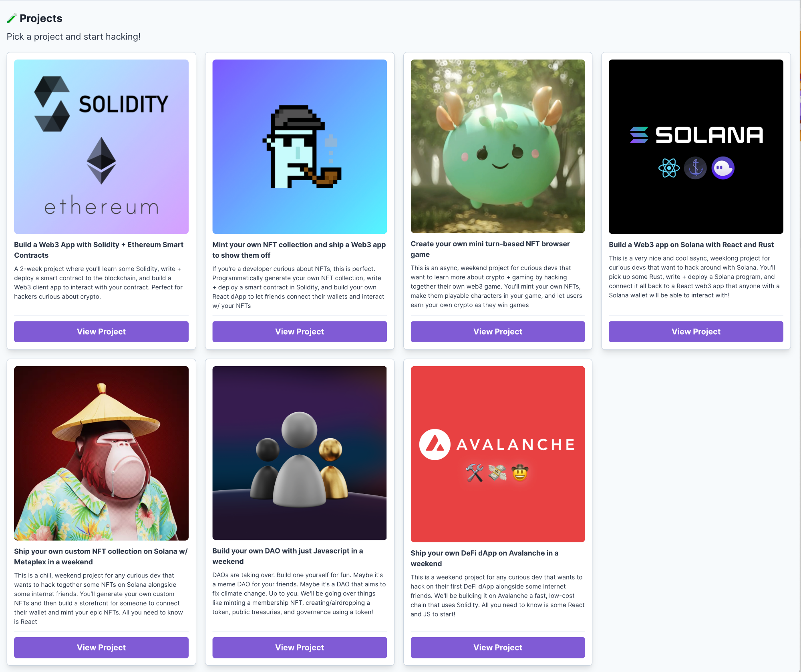Click the green creature game thumbnail
Viewport: 801px width, 672px height.
point(497,146)
